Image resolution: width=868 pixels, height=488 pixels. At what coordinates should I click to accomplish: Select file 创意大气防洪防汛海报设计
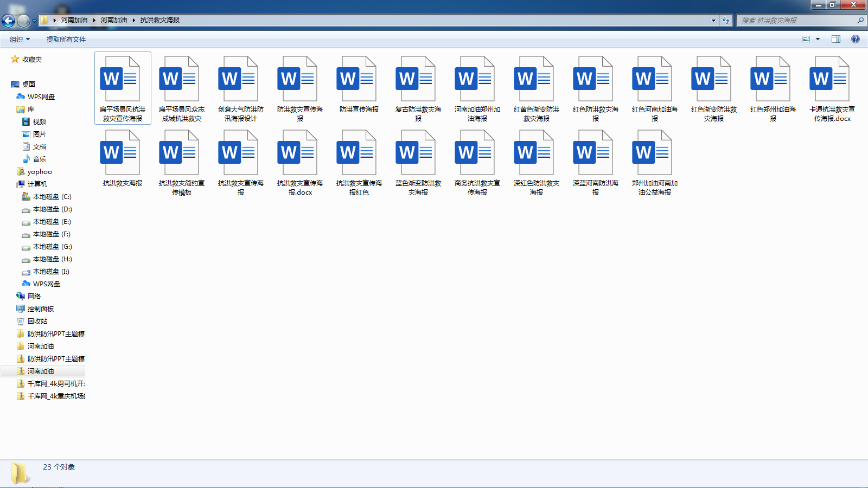tap(241, 88)
